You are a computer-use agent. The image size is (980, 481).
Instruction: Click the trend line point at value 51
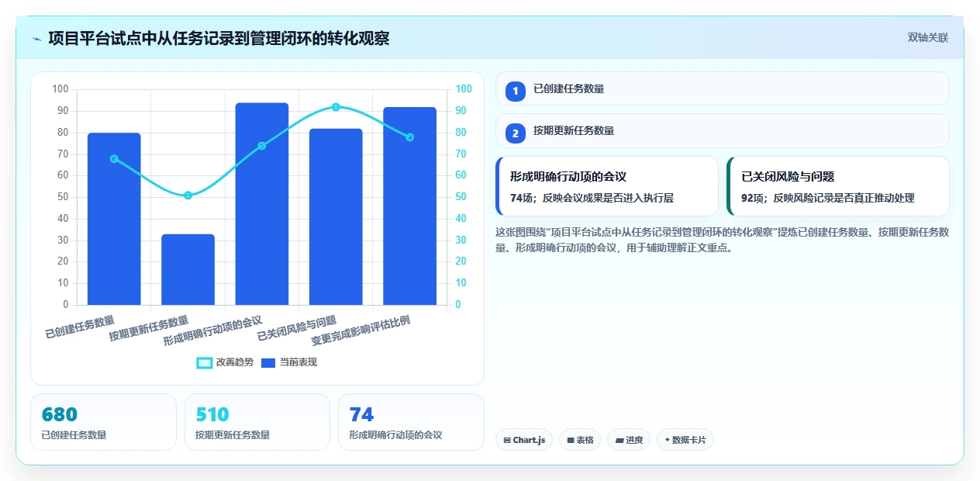tap(188, 196)
